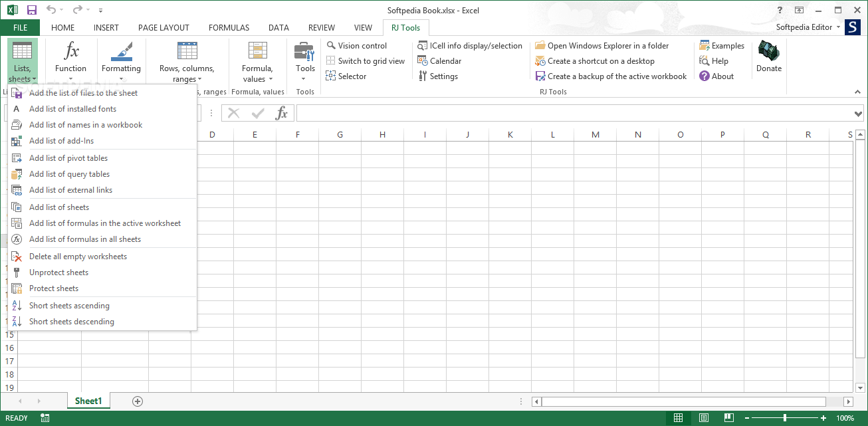Switch to the HOME tab
The width and height of the screenshot is (868, 426).
63,28
